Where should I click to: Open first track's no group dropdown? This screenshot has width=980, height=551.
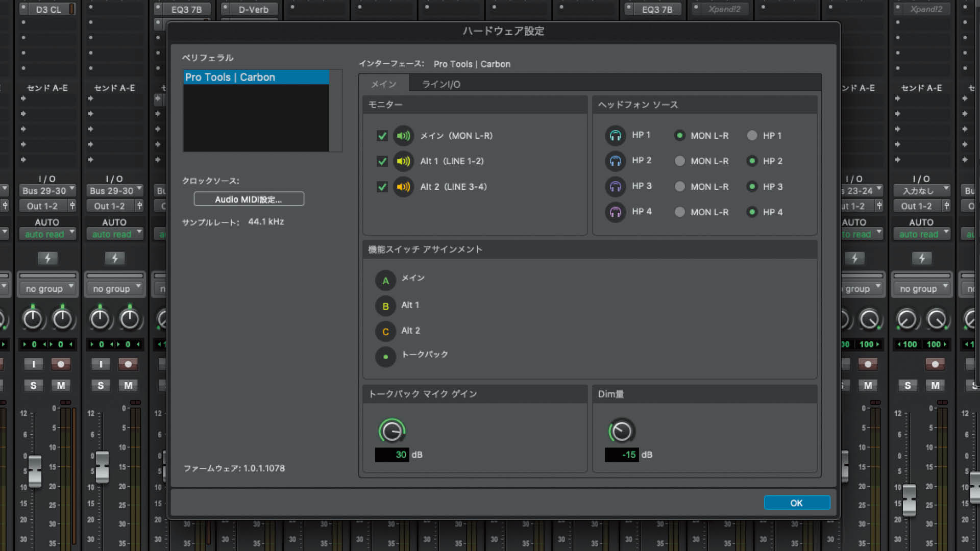coord(47,289)
